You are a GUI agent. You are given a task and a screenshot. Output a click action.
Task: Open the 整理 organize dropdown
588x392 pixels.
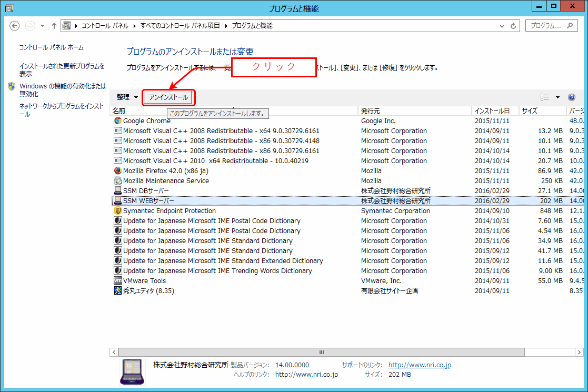point(127,97)
